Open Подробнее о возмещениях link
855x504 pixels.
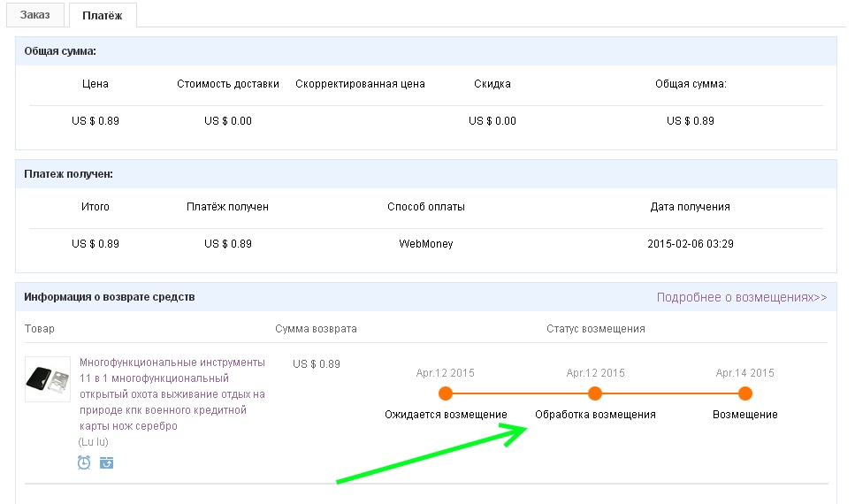[742, 297]
